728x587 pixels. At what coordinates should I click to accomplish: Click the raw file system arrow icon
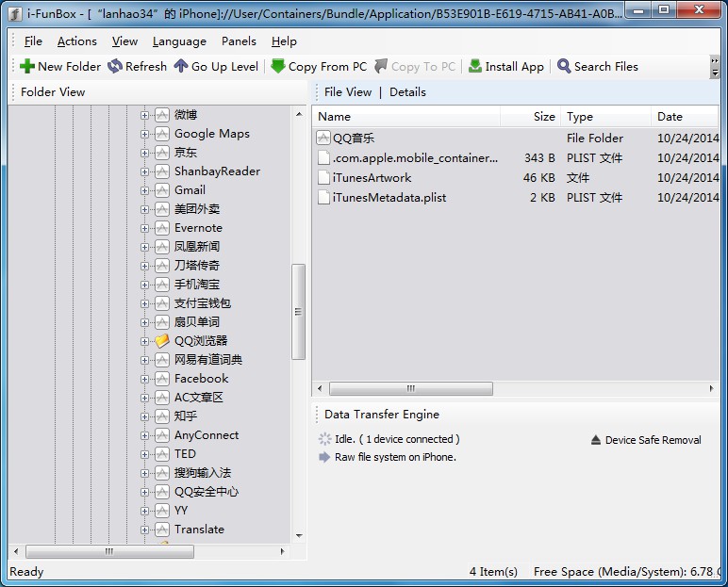click(324, 457)
